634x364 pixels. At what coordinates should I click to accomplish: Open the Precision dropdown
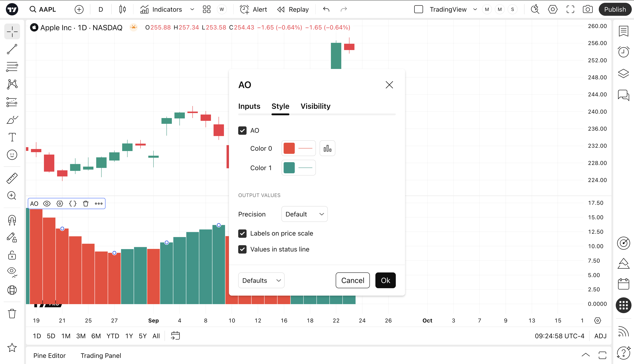tap(304, 214)
